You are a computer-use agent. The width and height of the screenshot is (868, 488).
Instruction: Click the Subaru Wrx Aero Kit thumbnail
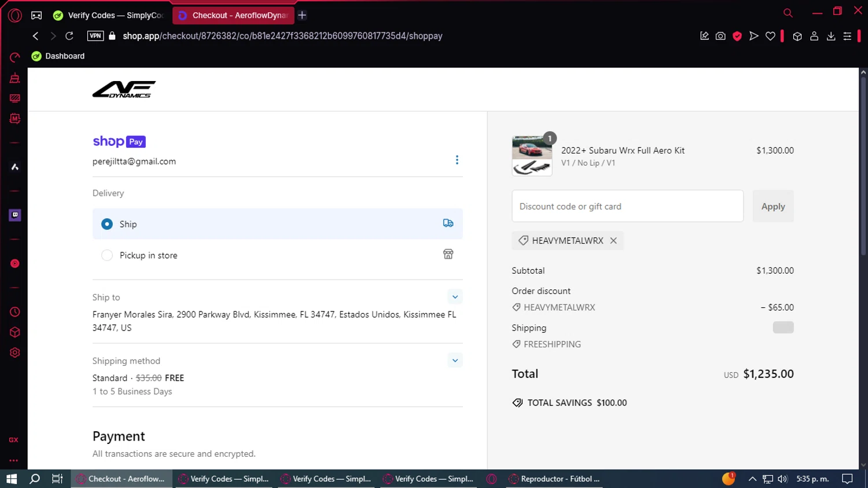pyautogui.click(x=532, y=156)
